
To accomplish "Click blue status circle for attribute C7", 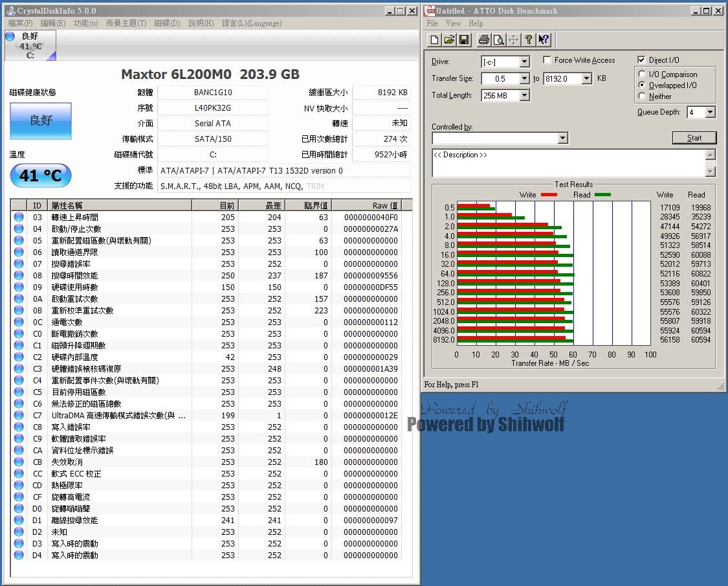I will point(19,415).
